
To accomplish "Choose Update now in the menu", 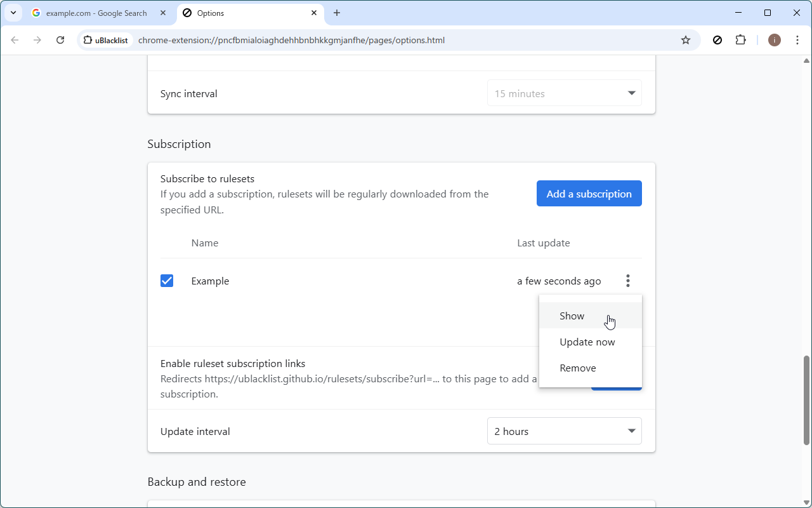I will coord(587,342).
